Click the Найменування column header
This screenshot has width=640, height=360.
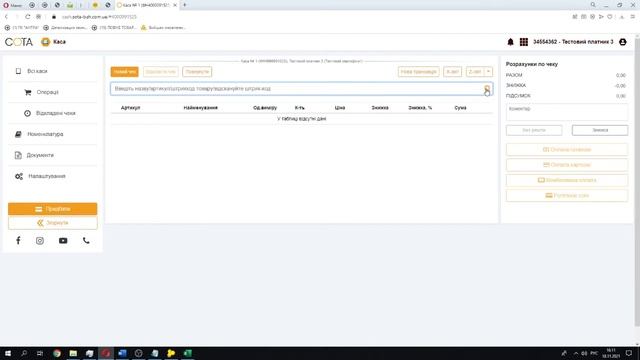pyautogui.click(x=200, y=108)
